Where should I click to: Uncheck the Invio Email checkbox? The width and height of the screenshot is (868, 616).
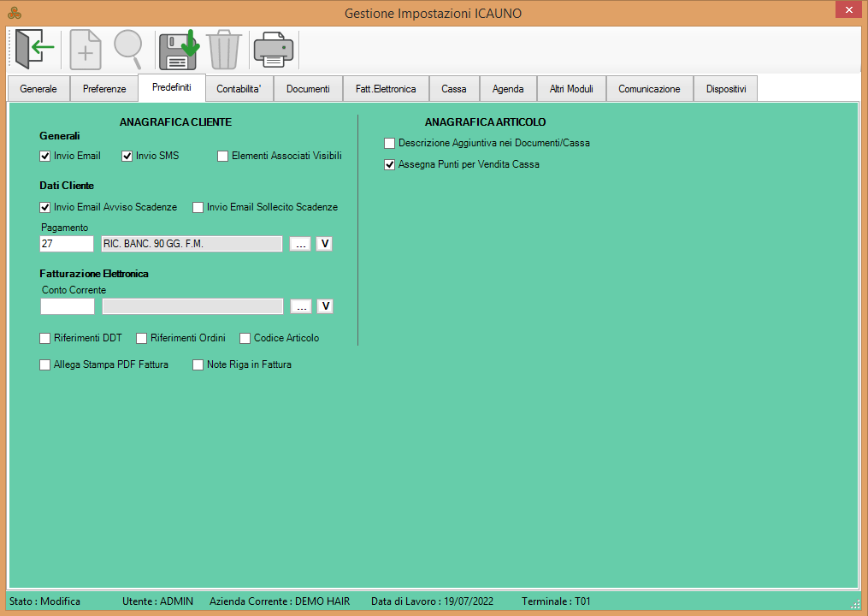click(x=45, y=157)
